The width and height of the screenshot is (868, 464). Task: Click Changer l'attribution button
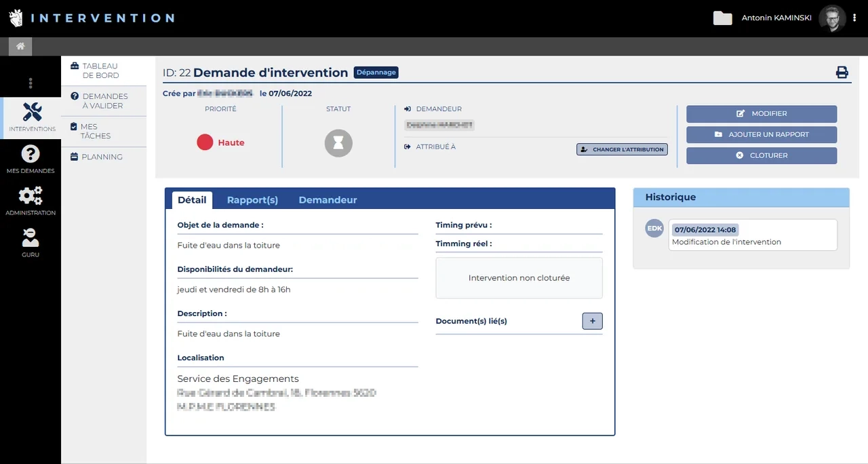(622, 149)
